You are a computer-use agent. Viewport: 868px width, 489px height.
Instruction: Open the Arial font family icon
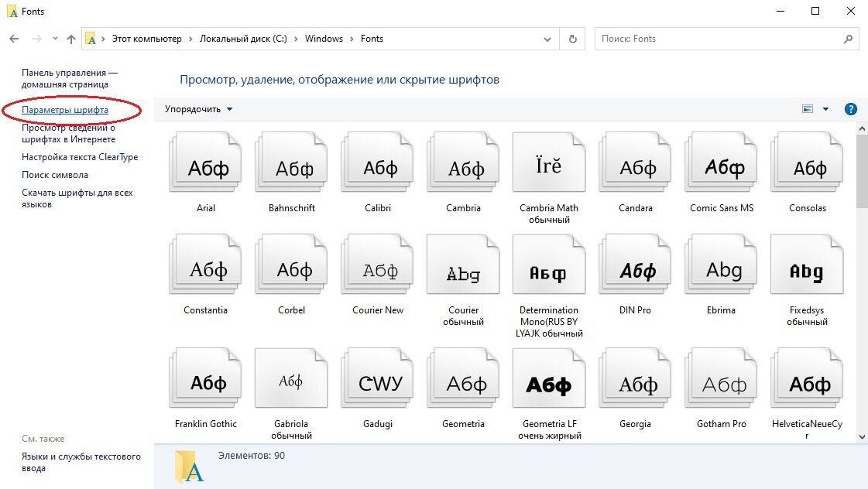point(205,162)
